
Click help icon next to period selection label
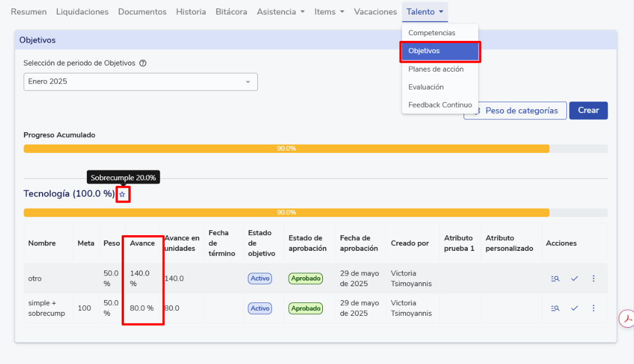tap(143, 63)
